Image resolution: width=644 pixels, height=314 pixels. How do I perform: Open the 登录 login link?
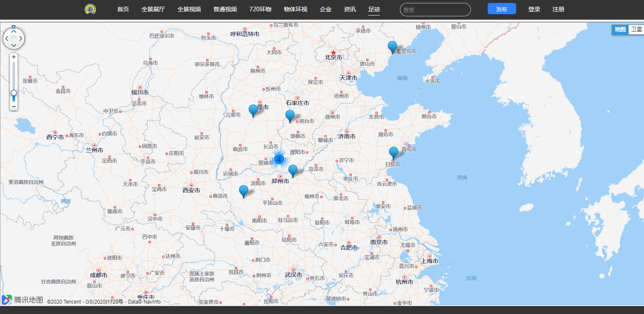coord(534,9)
